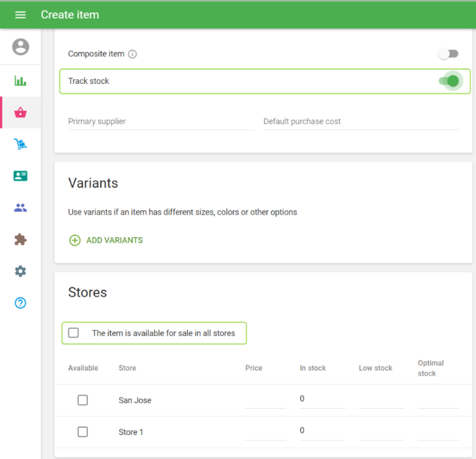Viewport: 476px width, 459px height.
Task: Enable the Composite item toggle
Action: pyautogui.click(x=448, y=54)
